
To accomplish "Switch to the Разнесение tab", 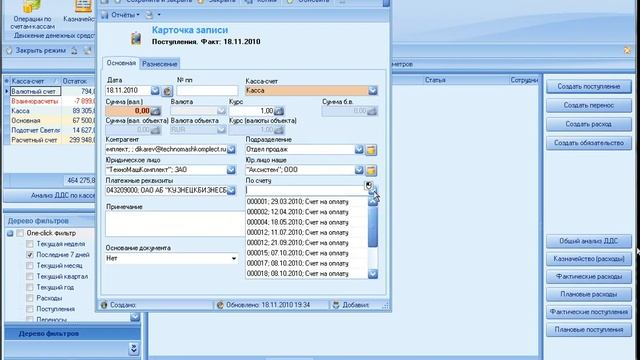I will pos(160,64).
